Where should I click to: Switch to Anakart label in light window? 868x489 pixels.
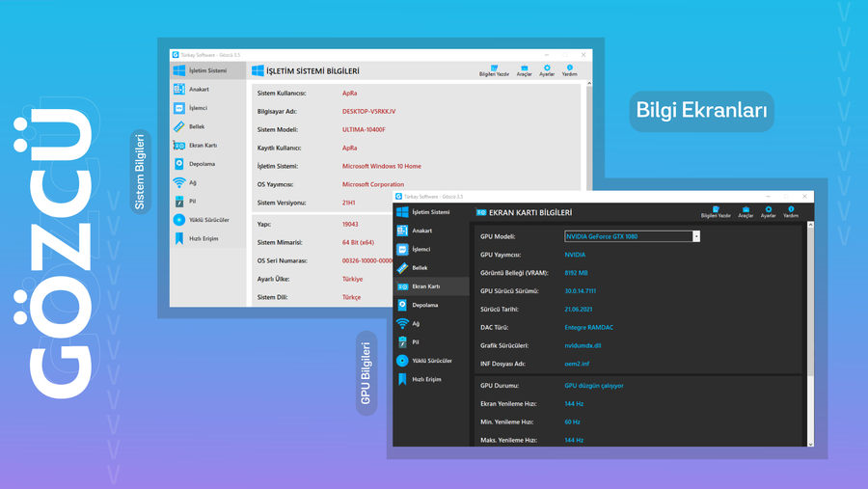(x=199, y=89)
